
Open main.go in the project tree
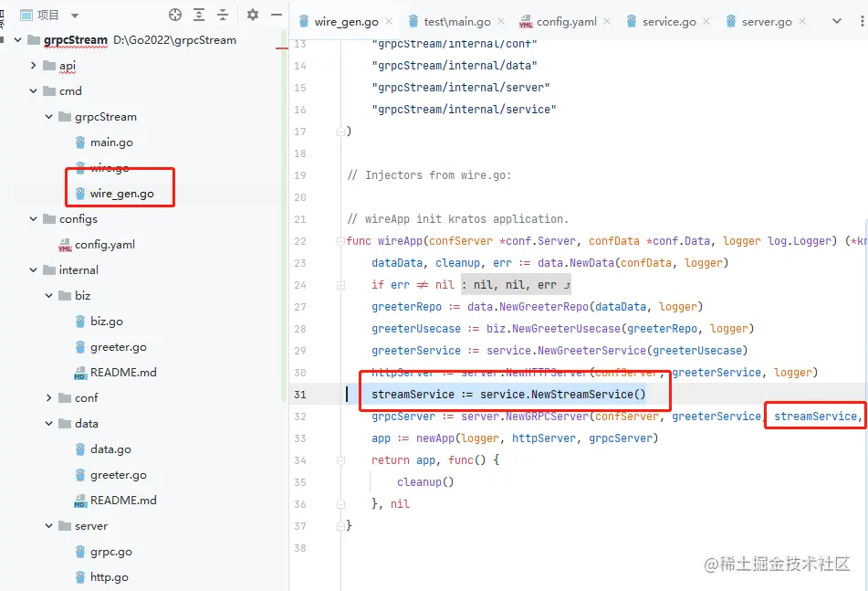pos(111,142)
